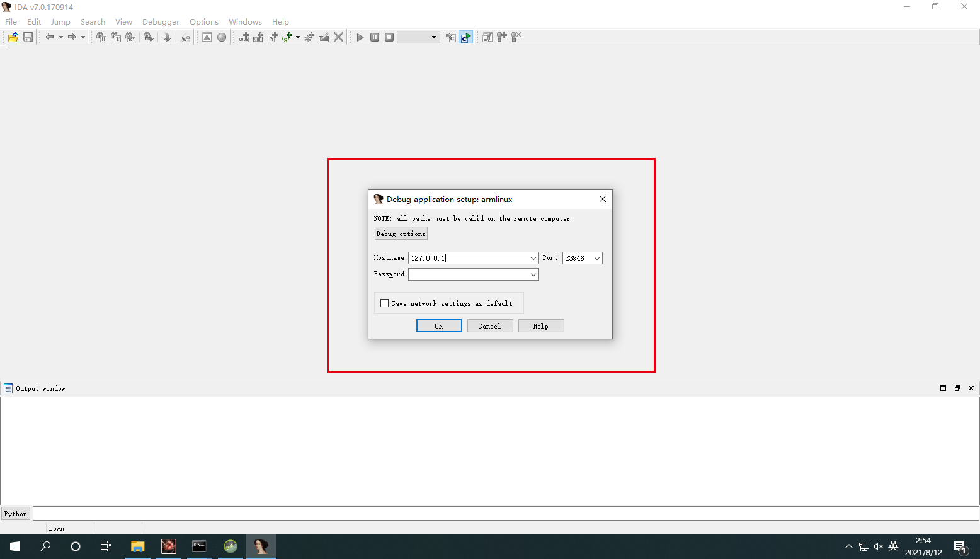This screenshot has width=980, height=559.
Task: Click the highlighted blue C arrow toolbar icon
Action: click(x=465, y=37)
